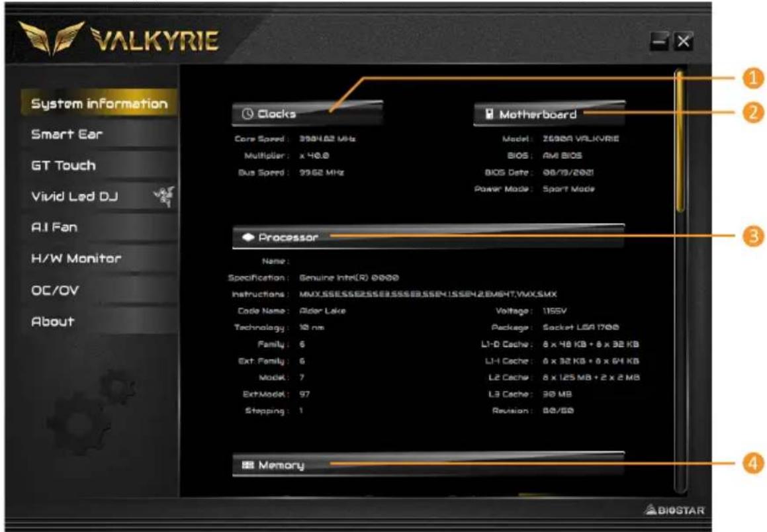Click the Processor chip icon
Image resolution: width=767 pixels, height=532 pixels.
coord(248,237)
